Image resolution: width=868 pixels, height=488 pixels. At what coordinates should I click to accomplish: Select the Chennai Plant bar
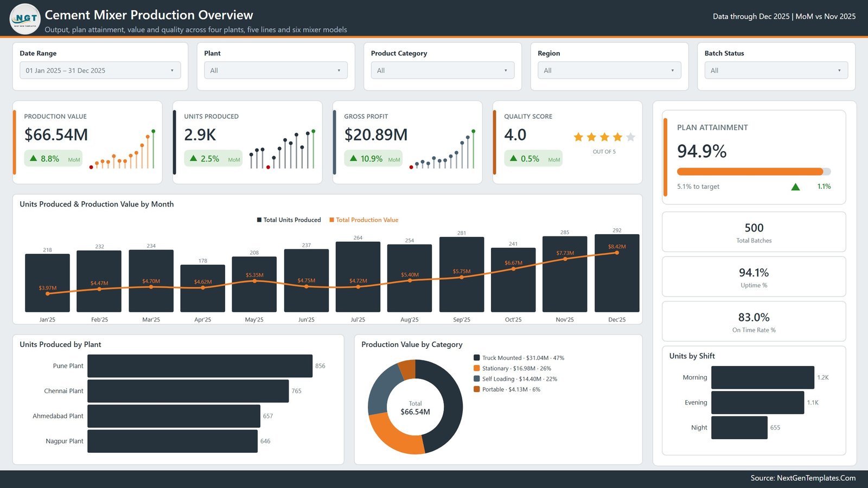pos(188,391)
